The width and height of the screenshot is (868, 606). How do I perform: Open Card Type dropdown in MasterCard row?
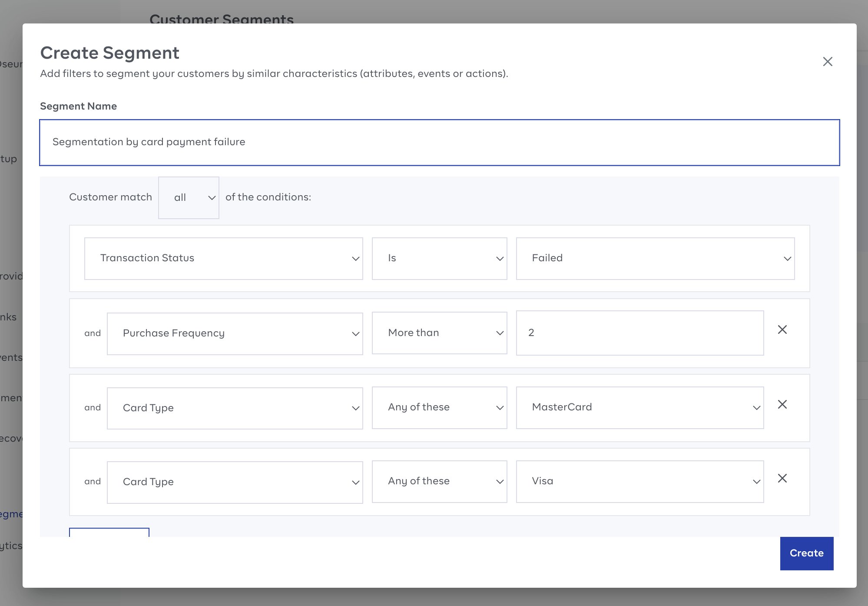pos(235,408)
